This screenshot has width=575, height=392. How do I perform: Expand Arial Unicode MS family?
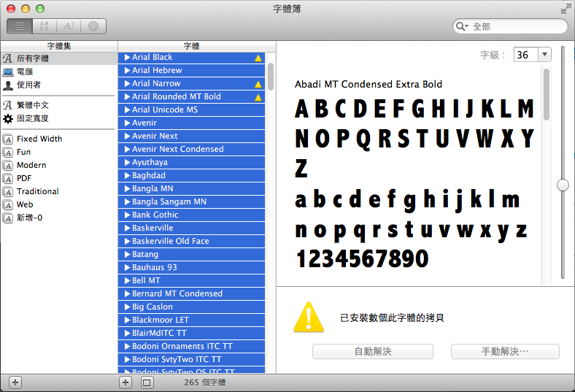127,109
